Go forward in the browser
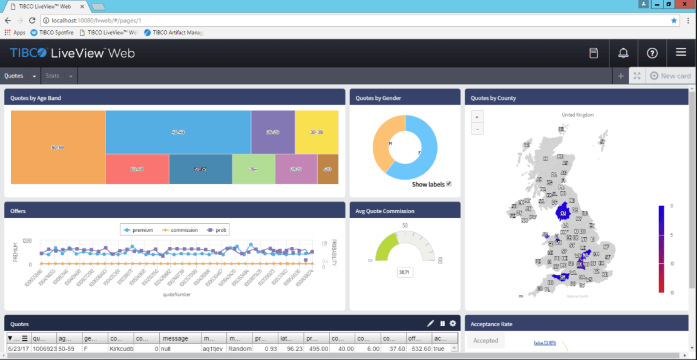697x360 pixels. (x=20, y=20)
